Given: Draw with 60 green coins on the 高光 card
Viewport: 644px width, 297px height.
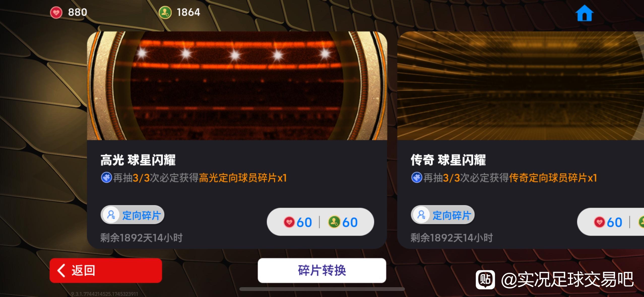Looking at the screenshot, I should coord(343,222).
